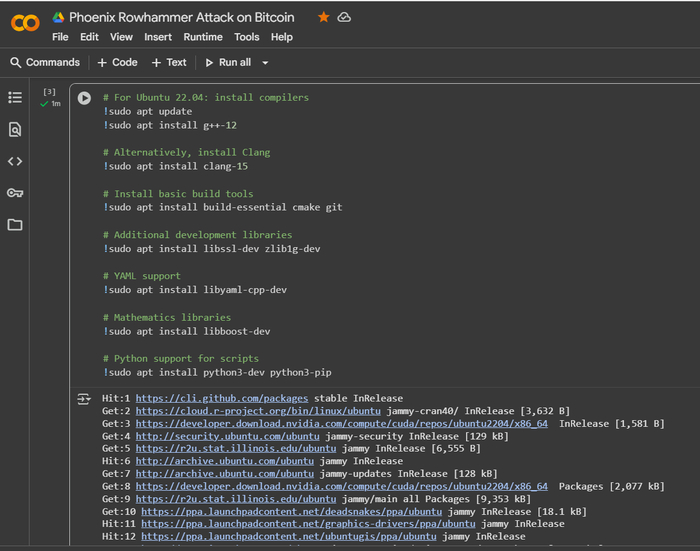Click the notebook title to rename it
The width and height of the screenshot is (700, 551).
(181, 17)
